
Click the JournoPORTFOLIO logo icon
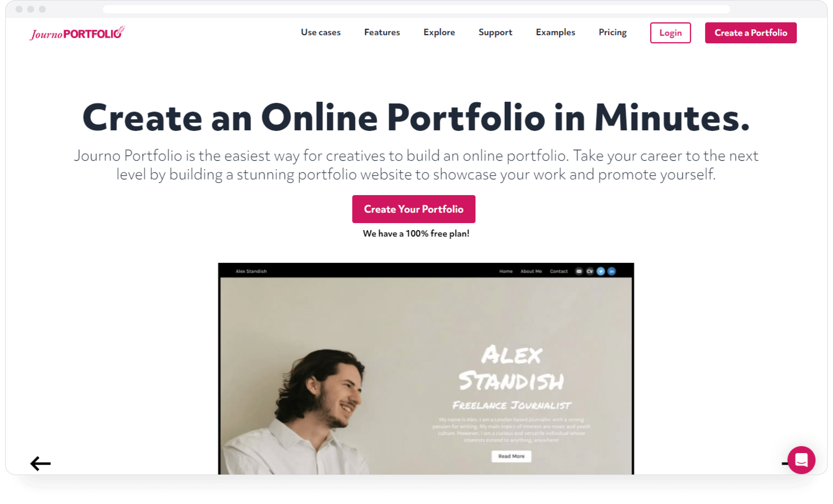(77, 33)
